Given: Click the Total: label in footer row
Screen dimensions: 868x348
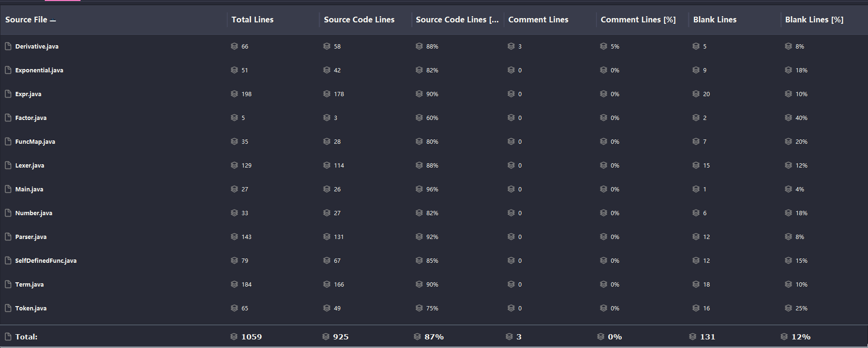Looking at the screenshot, I should coord(26,337).
